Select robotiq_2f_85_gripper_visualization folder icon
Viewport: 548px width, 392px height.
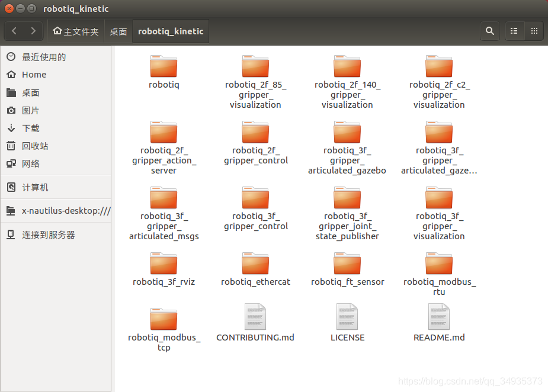[x=255, y=66]
